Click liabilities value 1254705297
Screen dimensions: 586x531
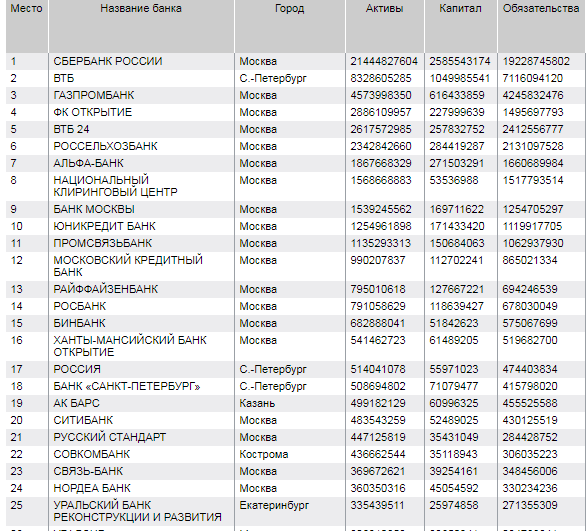point(533,209)
